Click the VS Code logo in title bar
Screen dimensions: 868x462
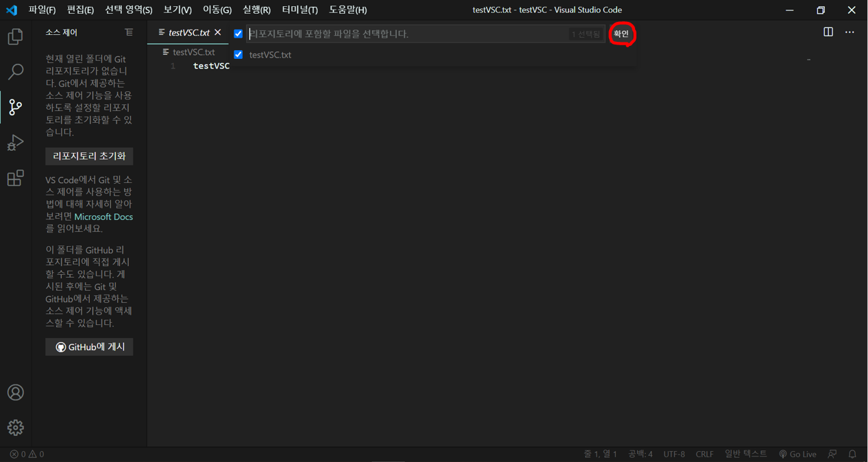click(12, 10)
